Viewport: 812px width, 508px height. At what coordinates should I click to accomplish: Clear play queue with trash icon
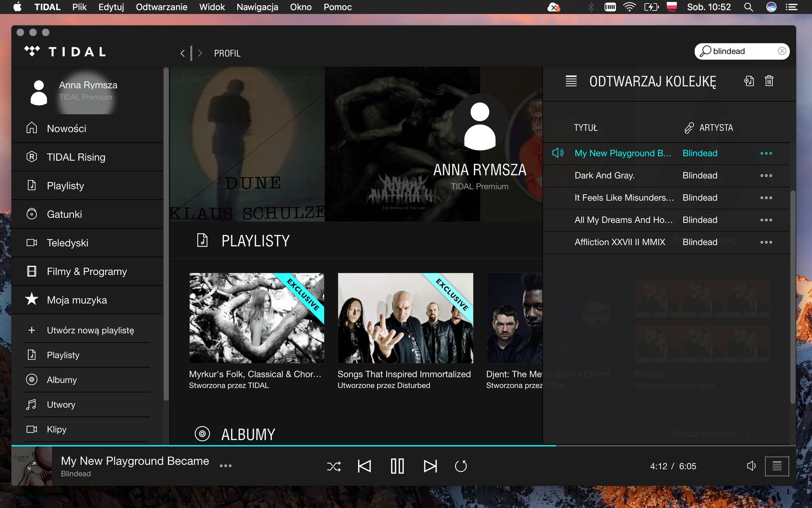coord(769,81)
